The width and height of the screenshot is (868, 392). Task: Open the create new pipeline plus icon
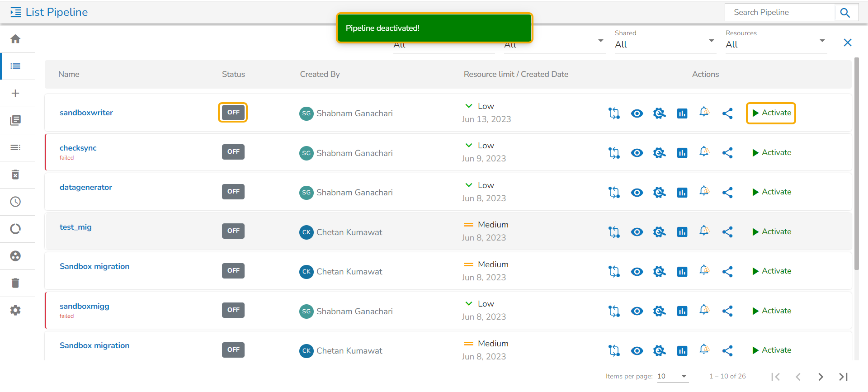pyautogui.click(x=15, y=93)
